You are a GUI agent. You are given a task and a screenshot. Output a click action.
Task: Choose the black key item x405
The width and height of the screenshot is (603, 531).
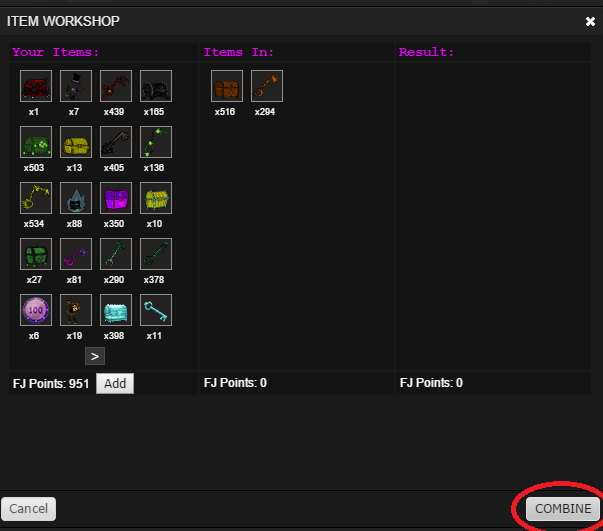[x=116, y=142]
